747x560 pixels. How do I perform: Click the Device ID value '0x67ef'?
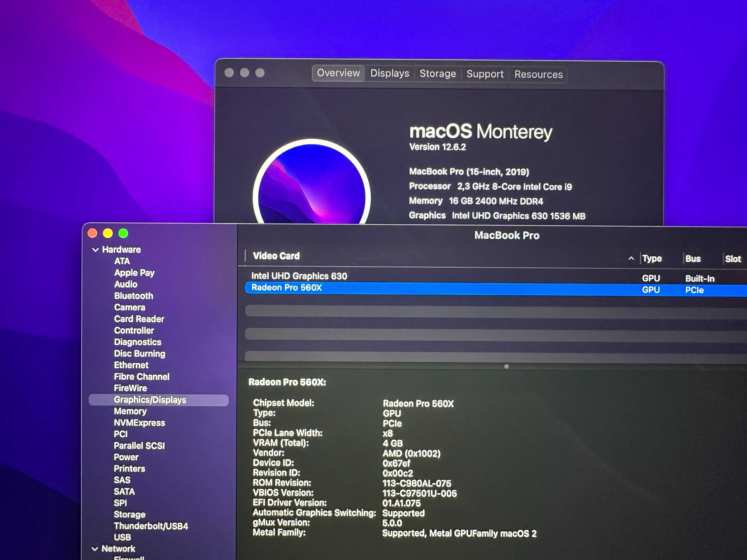coord(396,463)
